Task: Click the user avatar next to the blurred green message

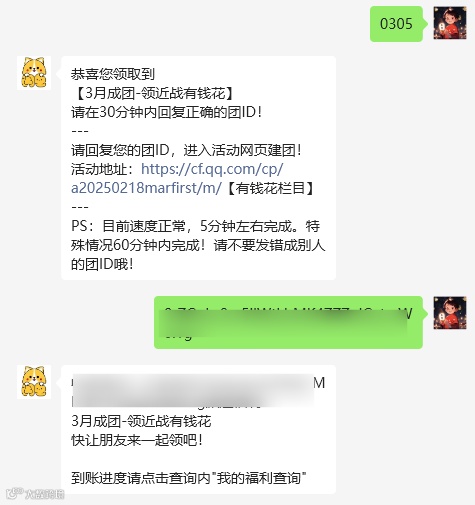Action: (x=450, y=313)
